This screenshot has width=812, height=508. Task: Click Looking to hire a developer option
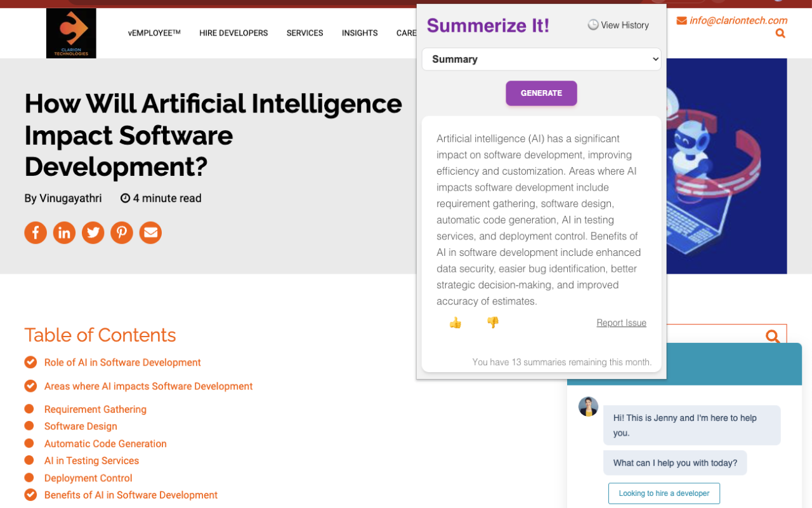[664, 493]
